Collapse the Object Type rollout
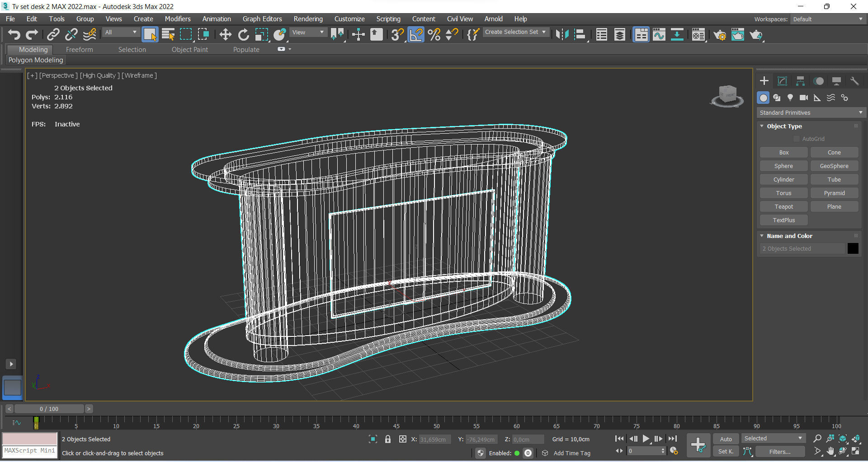 784,126
